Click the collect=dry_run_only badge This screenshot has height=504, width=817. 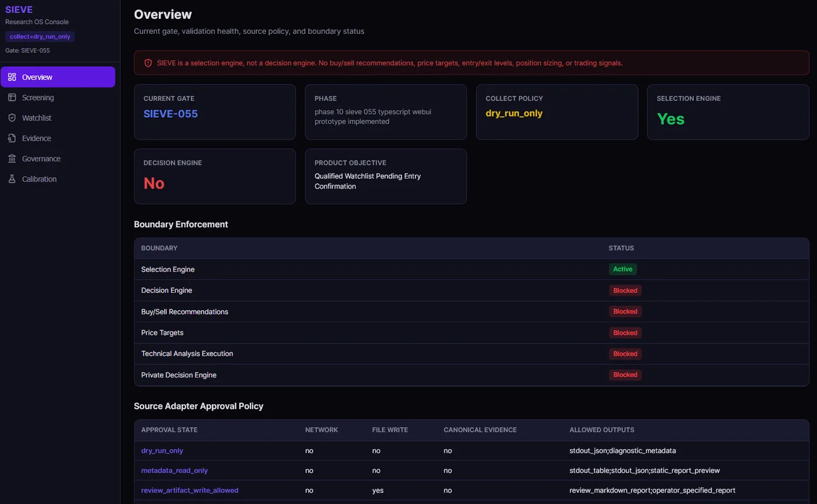pos(40,37)
